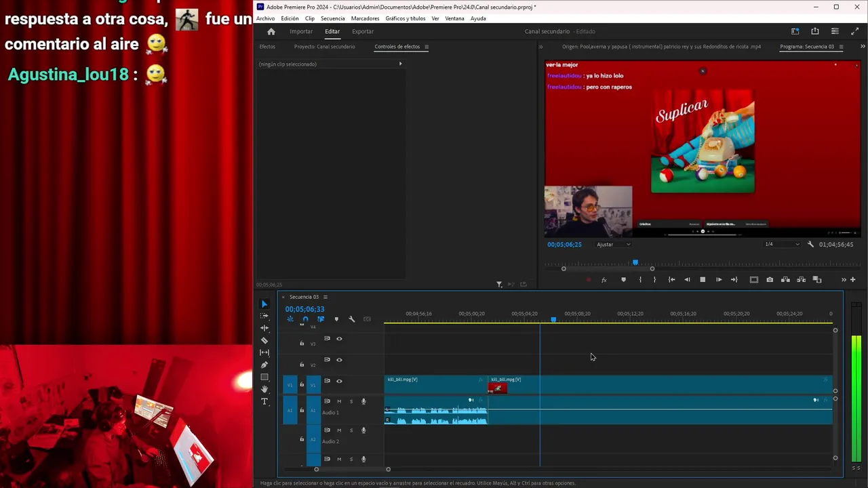Enable voice-over record on Audio 1
The image size is (868, 488).
[x=363, y=401]
